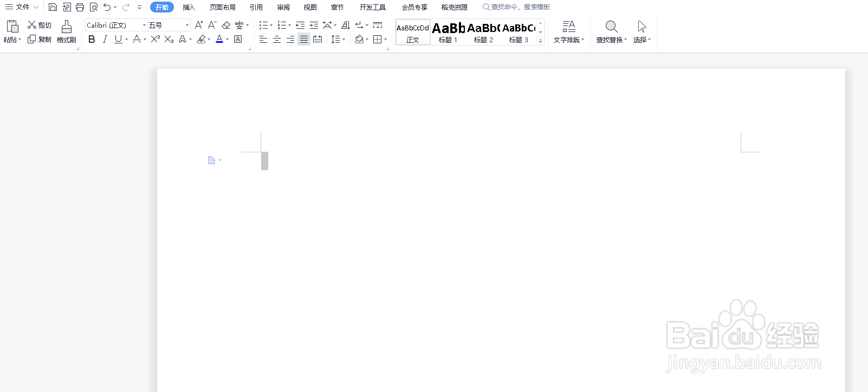Image resolution: width=868 pixels, height=392 pixels.
Task: Apply superscript formatting
Action: [x=156, y=39]
